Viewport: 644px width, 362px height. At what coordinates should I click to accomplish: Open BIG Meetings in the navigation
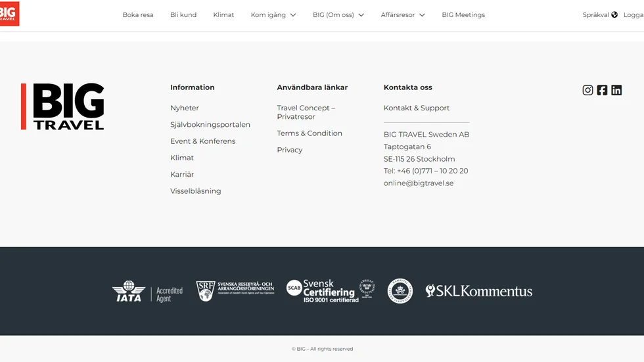(x=463, y=14)
